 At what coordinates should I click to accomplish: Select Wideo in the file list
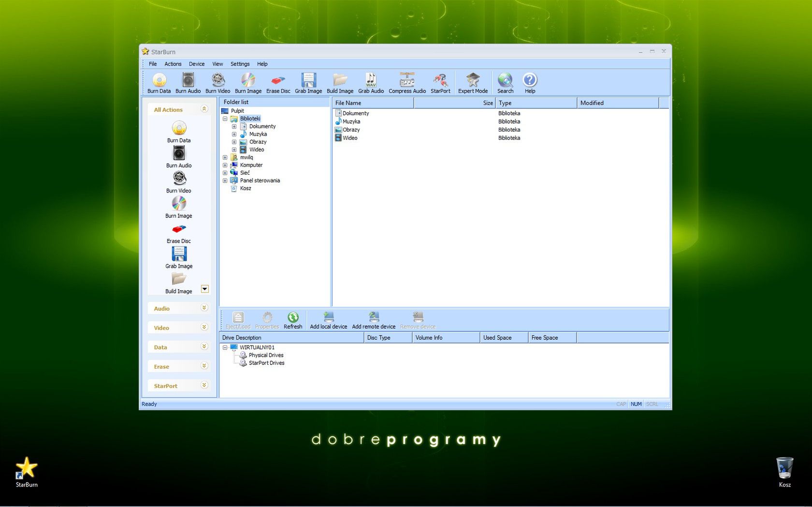350,138
